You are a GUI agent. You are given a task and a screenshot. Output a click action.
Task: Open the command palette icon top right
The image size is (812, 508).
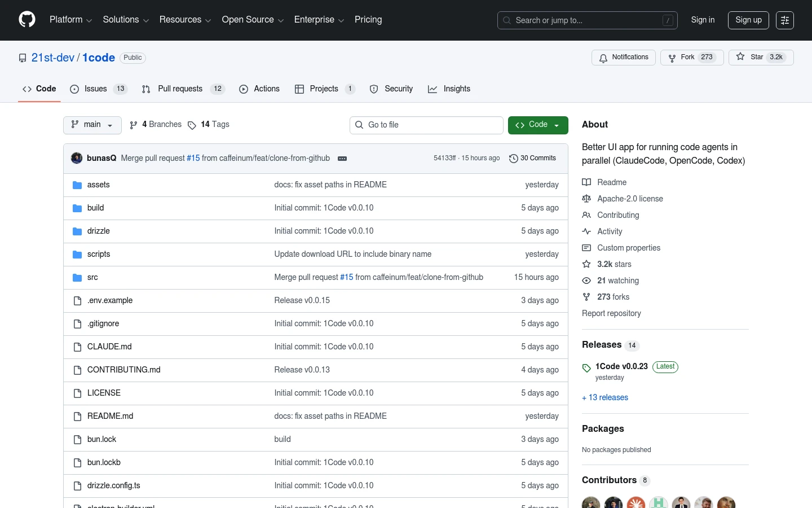click(784, 20)
